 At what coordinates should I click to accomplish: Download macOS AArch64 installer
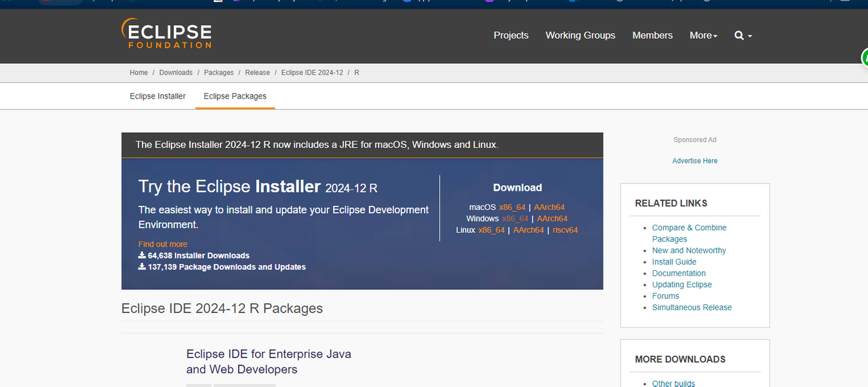549,207
